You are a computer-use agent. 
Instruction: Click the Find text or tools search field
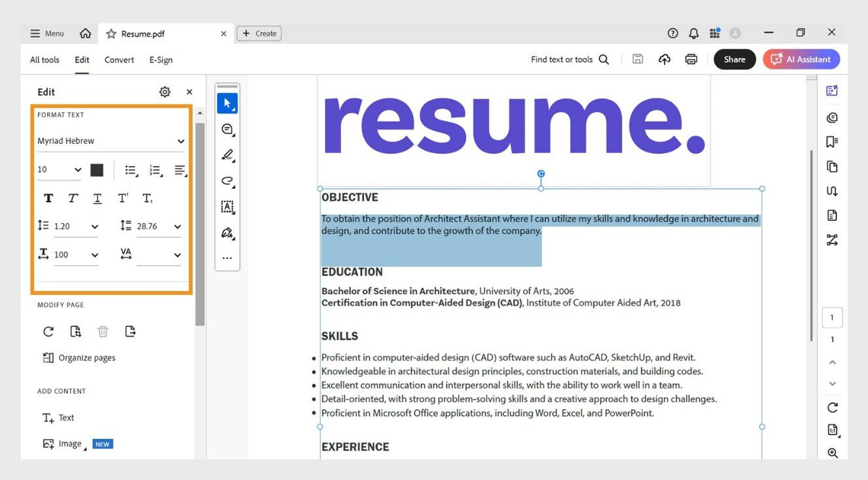click(562, 59)
